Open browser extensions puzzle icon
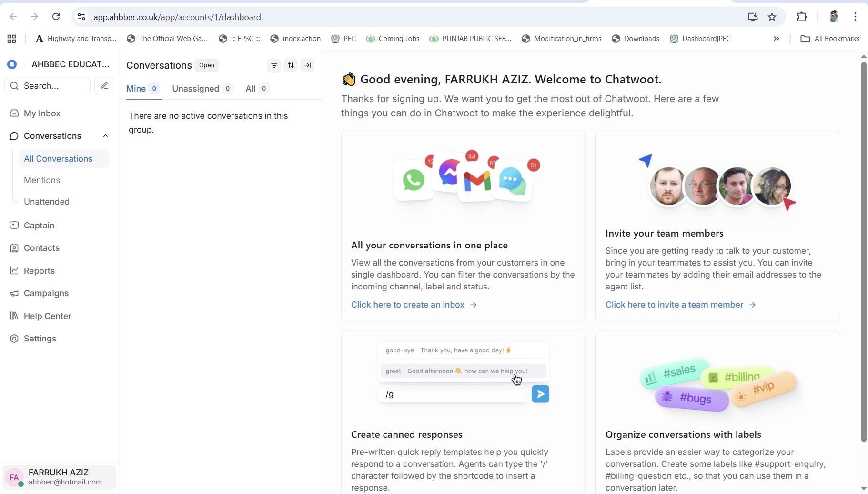Image resolution: width=868 pixels, height=494 pixels. coord(802,17)
